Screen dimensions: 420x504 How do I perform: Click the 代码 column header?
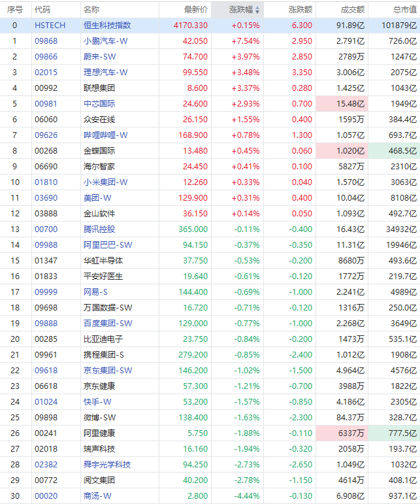pyautogui.click(x=42, y=10)
